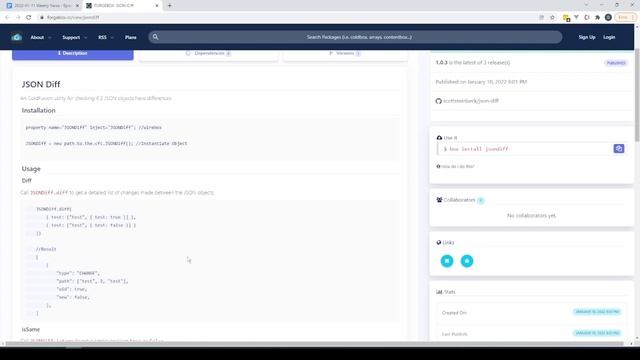The image size is (640, 360).
Task: Open the Sign Up link
Action: coord(587,37)
